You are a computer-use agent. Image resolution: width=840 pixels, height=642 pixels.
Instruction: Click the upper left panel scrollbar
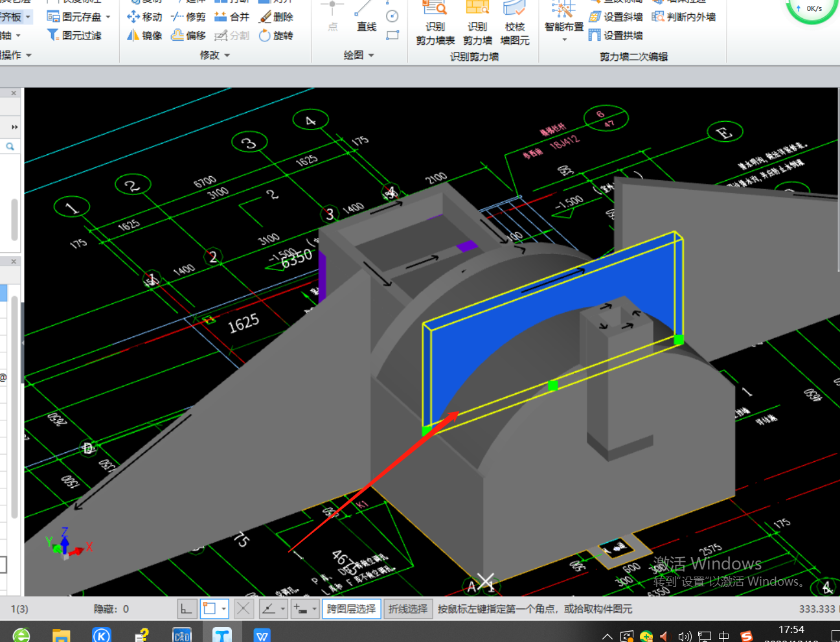[14, 220]
